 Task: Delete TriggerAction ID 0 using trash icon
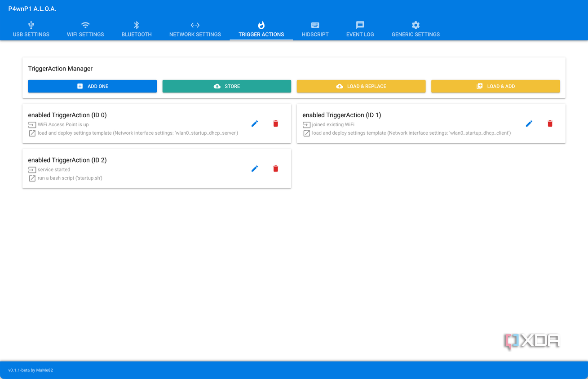(276, 123)
